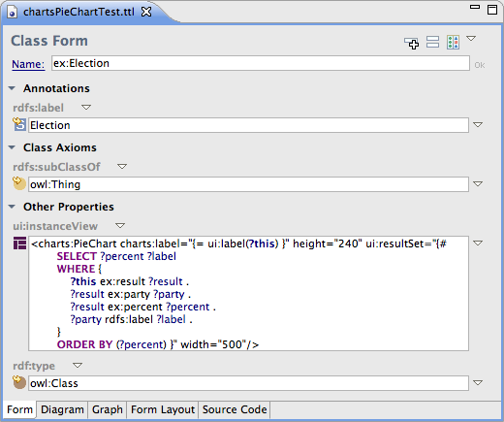Click the rdf:type property name
Viewport: 504px width, 422px height.
[x=34, y=366]
